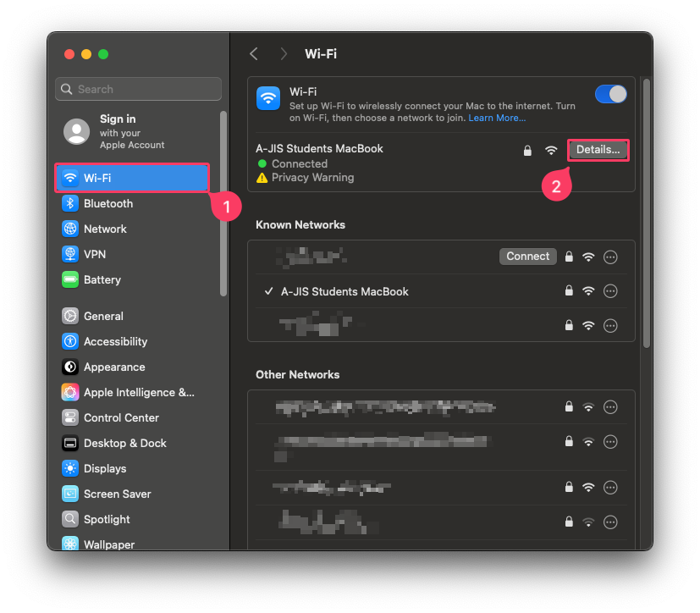Open the Accessibility icon in sidebar
The width and height of the screenshot is (700, 613).
coord(70,341)
